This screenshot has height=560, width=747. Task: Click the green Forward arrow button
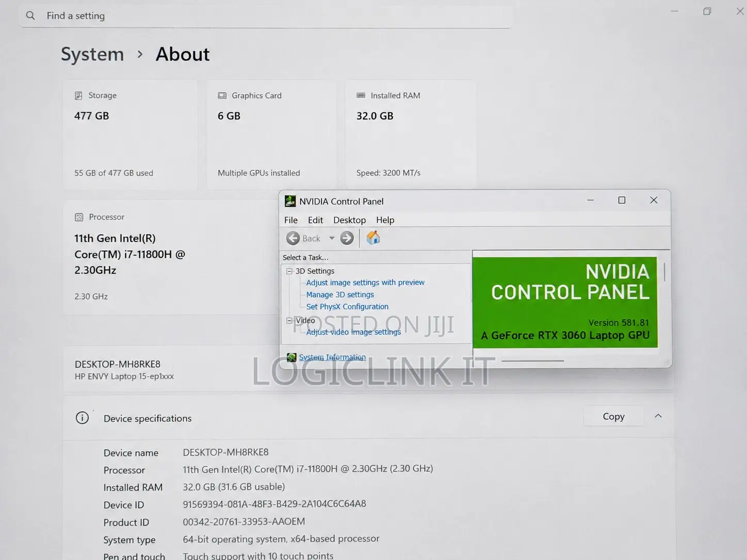[x=347, y=238]
